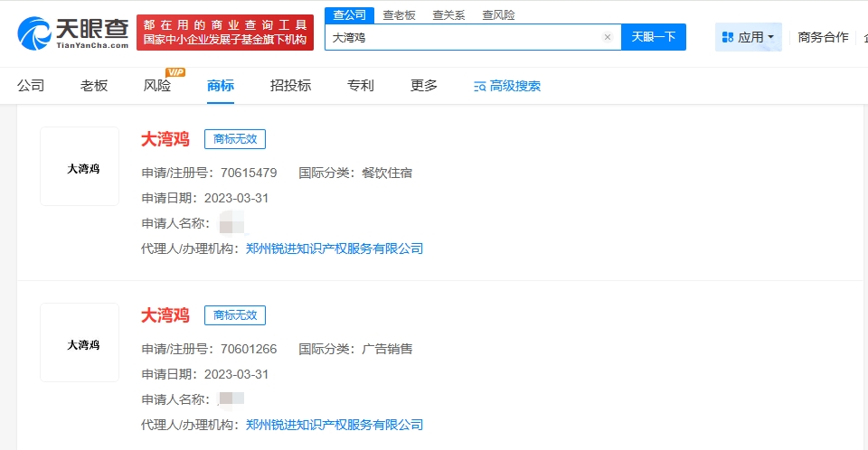
Task: Click the TianYanCha logo
Action: [72, 33]
